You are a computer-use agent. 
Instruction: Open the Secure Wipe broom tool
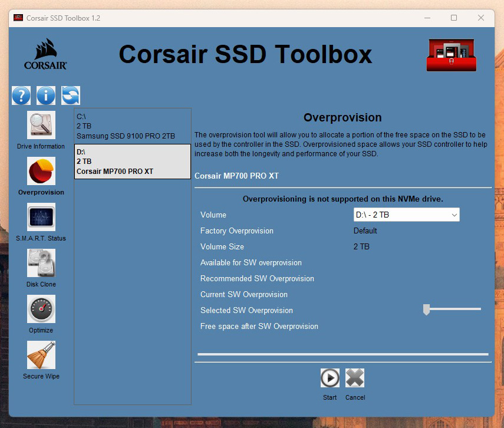coord(41,355)
